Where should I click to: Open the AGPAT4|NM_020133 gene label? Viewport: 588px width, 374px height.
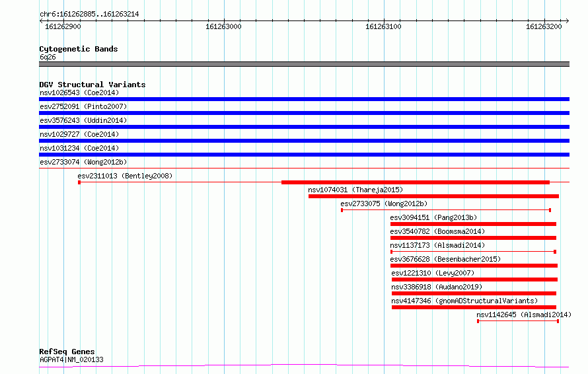tap(71, 359)
